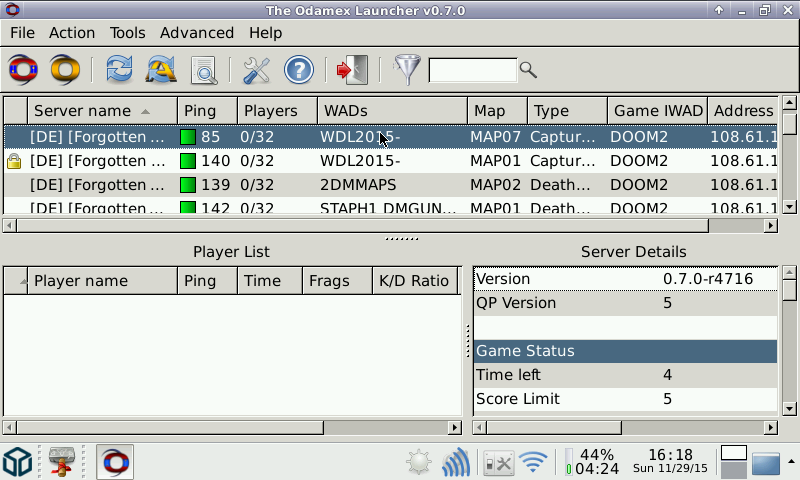Click the 44% battery indicator
800x480 pixels.
(x=592, y=462)
